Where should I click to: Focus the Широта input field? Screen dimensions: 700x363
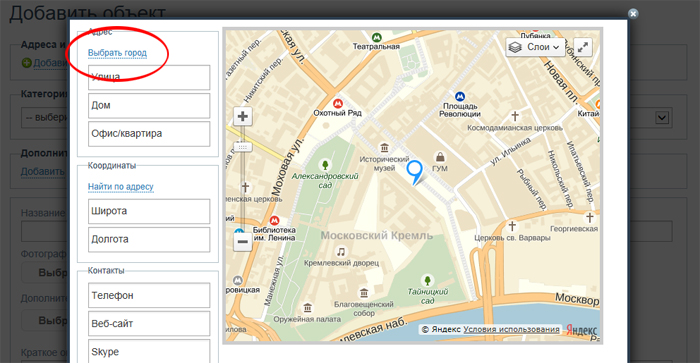point(149,211)
